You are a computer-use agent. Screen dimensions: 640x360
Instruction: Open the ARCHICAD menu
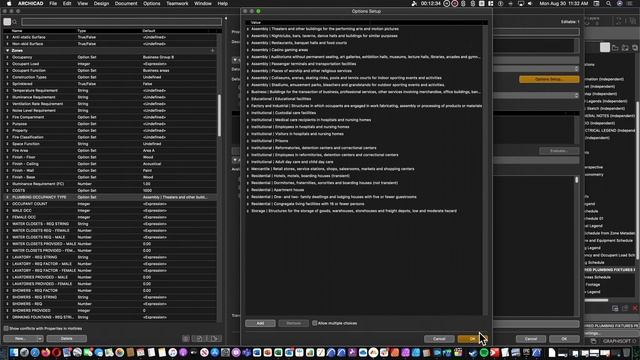[x=31, y=3]
